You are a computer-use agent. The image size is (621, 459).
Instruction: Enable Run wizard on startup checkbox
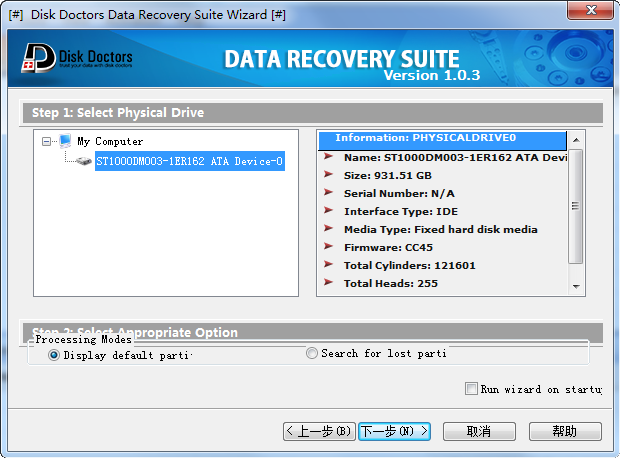(472, 389)
